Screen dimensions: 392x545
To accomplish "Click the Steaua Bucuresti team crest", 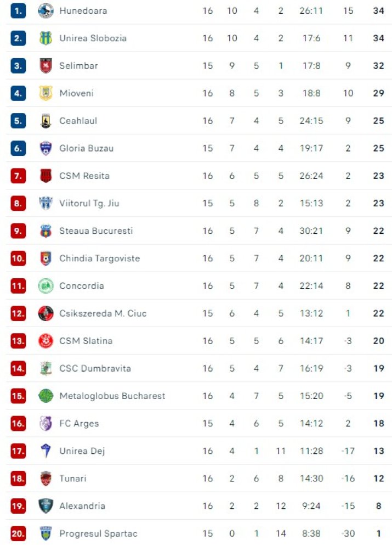I will tap(46, 231).
